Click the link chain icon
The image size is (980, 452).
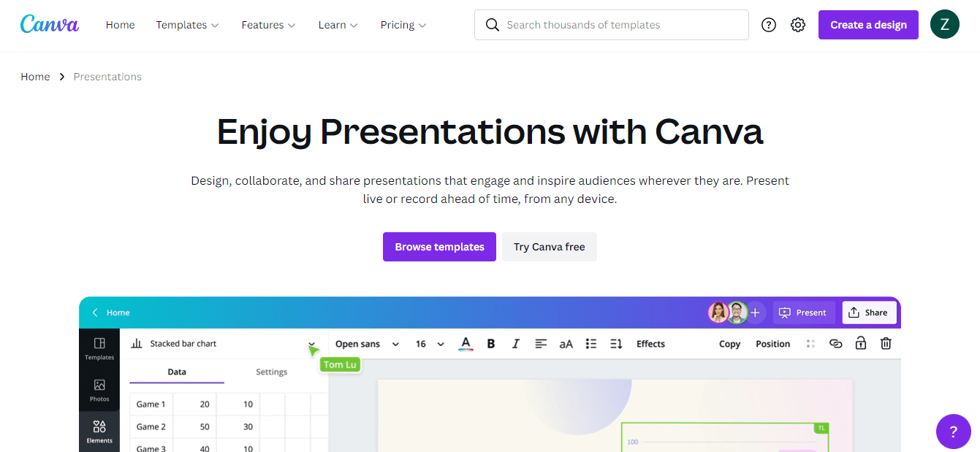836,344
